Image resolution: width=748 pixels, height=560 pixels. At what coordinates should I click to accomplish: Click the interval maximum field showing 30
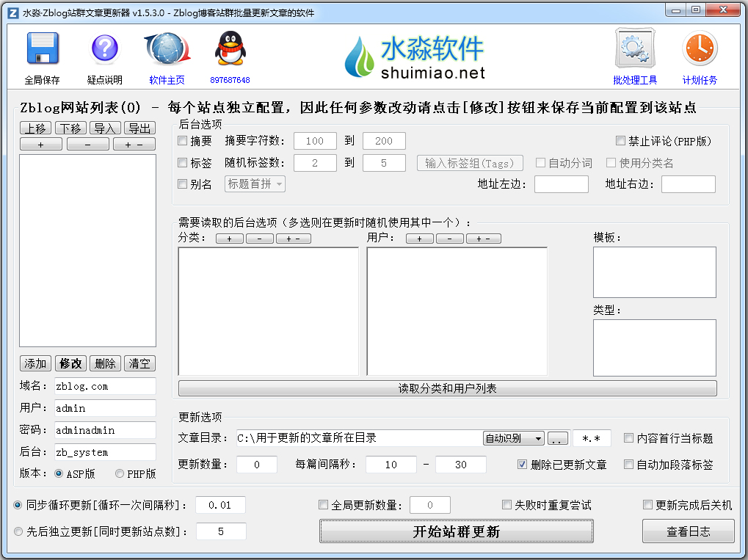(461, 464)
